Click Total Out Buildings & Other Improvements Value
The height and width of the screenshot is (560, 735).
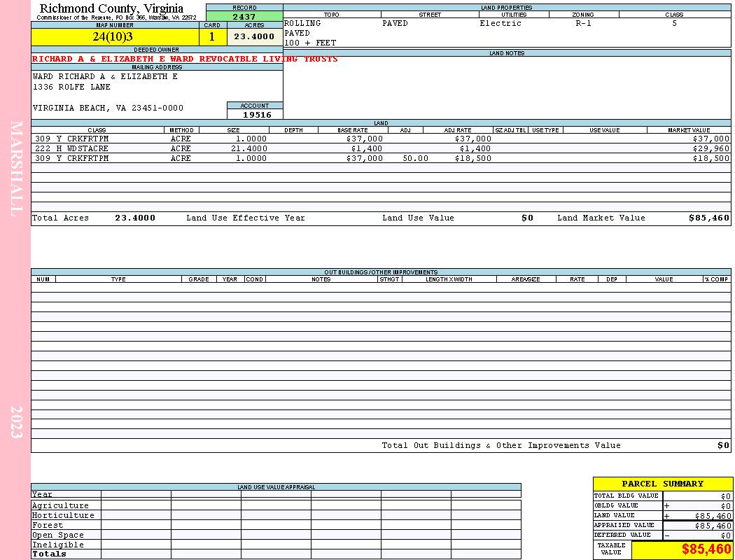tap(501, 446)
